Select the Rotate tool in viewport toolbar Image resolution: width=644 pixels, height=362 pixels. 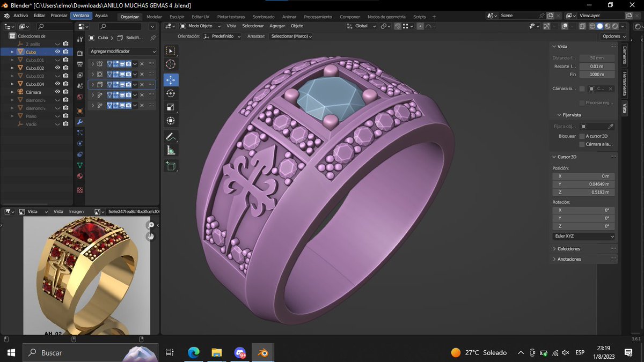[171, 93]
